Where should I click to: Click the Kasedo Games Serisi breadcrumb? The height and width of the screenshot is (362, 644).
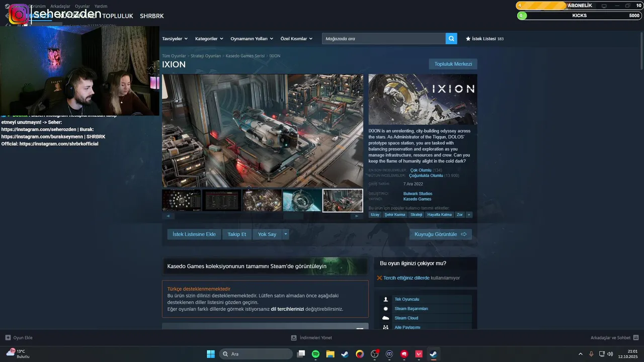[x=245, y=56]
